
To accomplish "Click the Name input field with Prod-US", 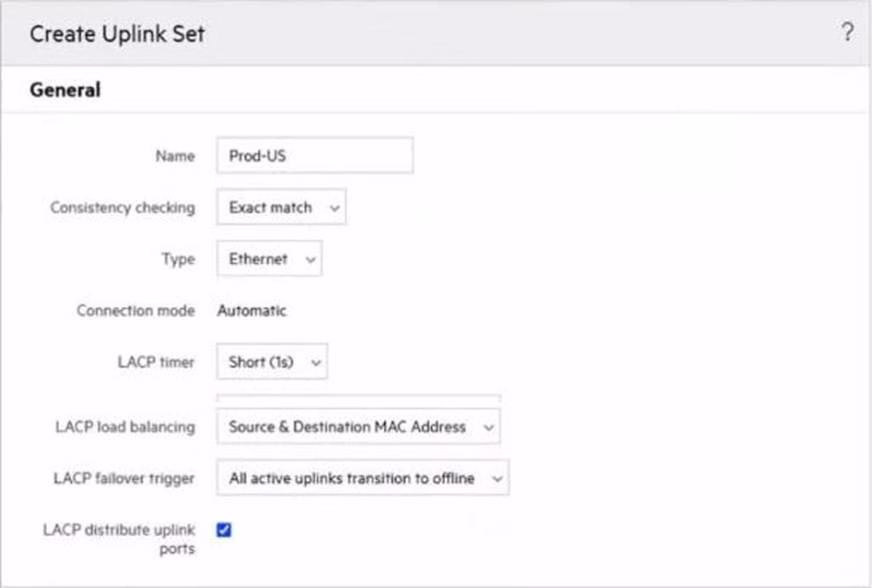I will pyautogui.click(x=314, y=156).
